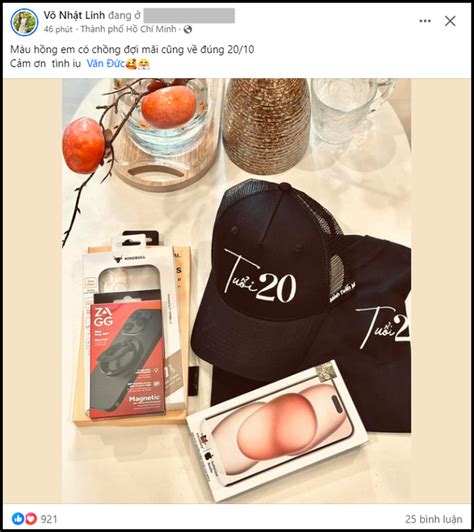Open the 25 bình luận comments
Image resolution: width=474 pixels, height=532 pixels.
[x=433, y=519]
